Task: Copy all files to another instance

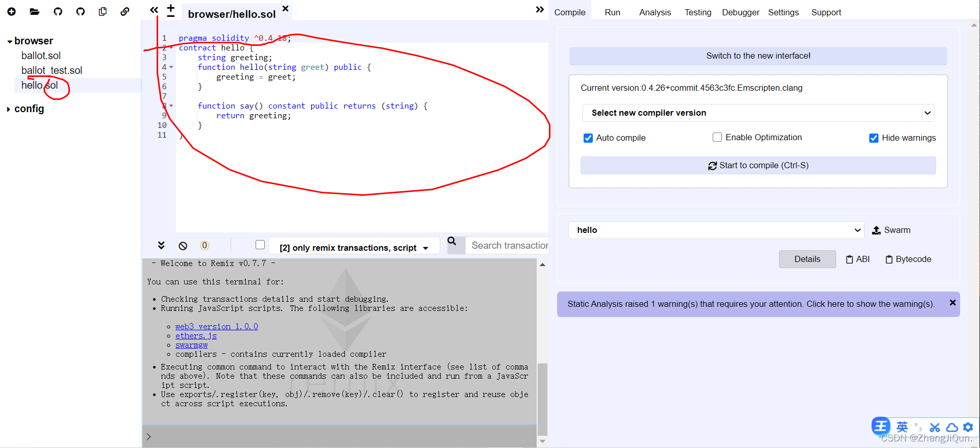Action: tap(103, 11)
